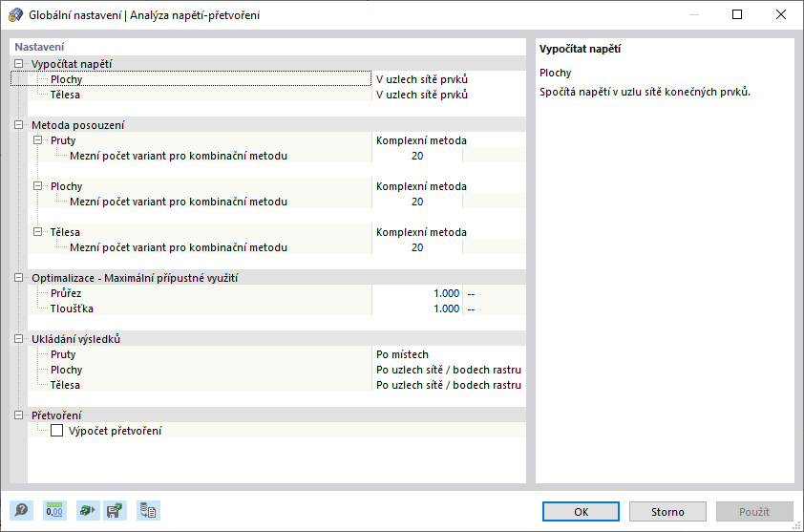
Task: Click the database copy settings icon
Action: click(148, 511)
